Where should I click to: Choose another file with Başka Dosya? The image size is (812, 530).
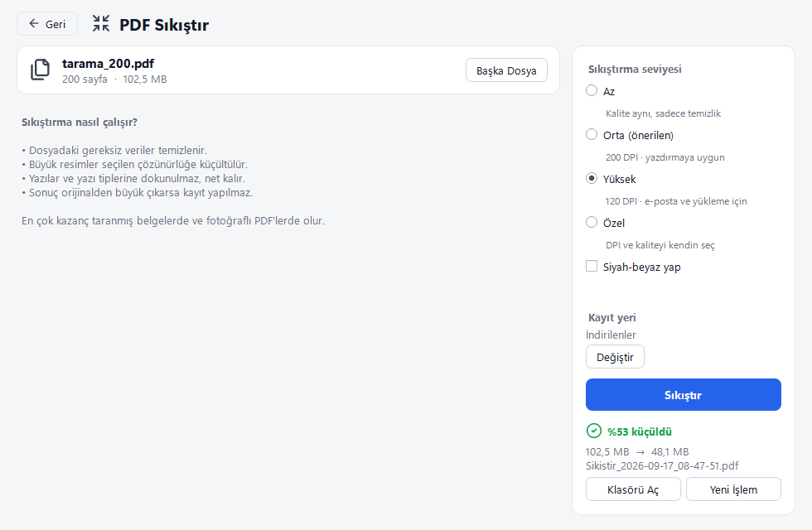pos(506,70)
